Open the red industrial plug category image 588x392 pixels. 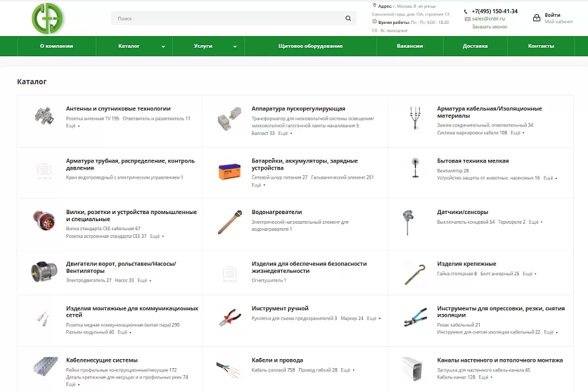(44, 220)
